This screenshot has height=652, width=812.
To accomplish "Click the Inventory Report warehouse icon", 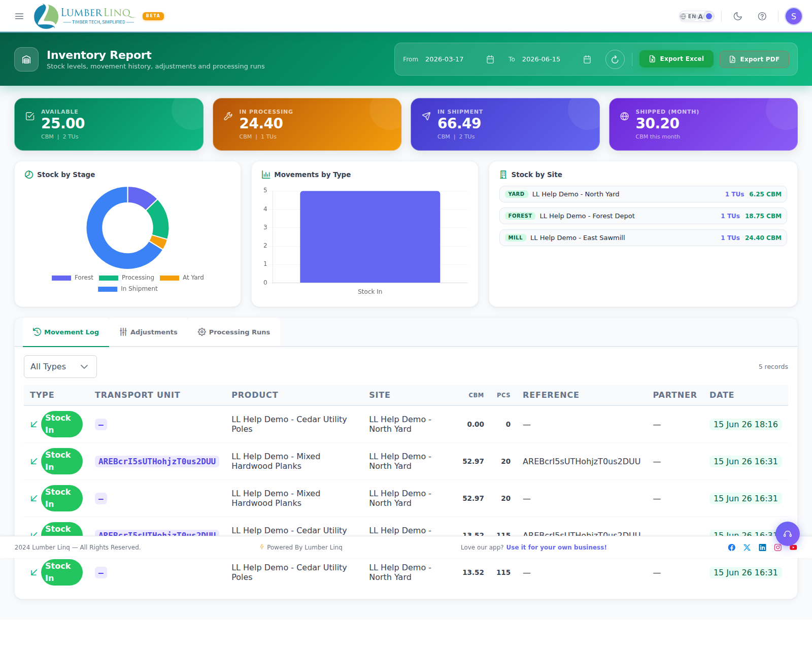I will point(26,59).
